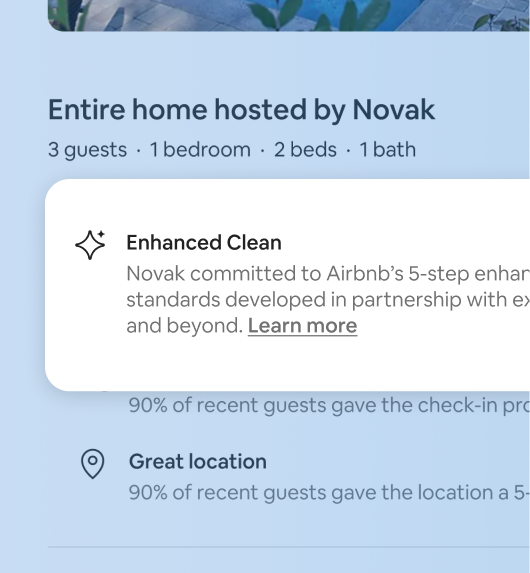Click the Entire home hosted by Novak title
This screenshot has width=530, height=573.
(242, 110)
